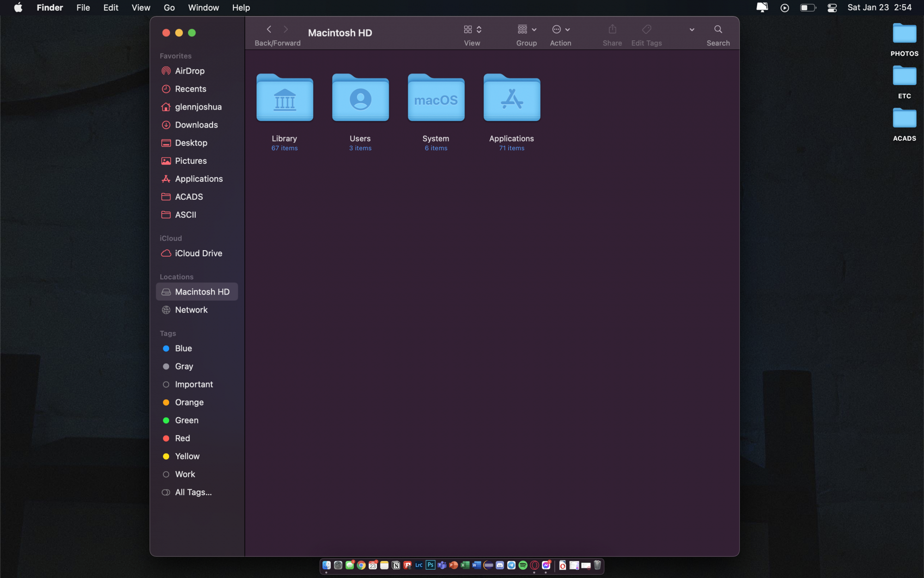Screen dimensions: 924x578
Task: Open iCloud Drive in sidebar
Action: pos(198,253)
